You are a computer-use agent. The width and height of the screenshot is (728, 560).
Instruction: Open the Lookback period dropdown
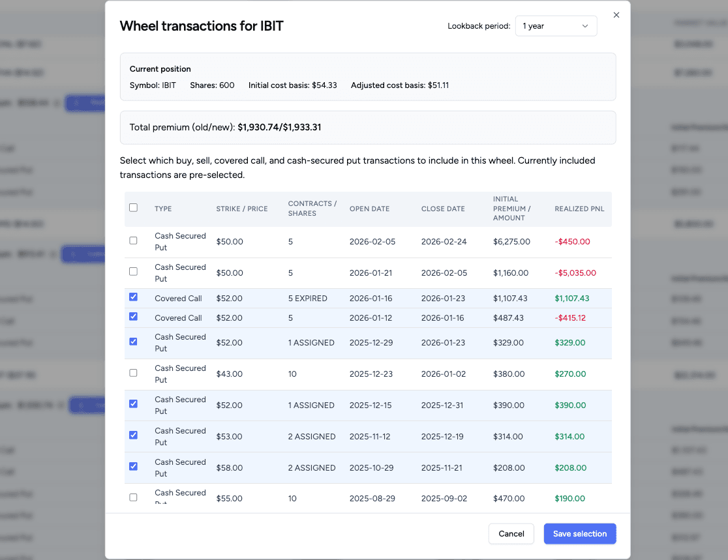click(556, 25)
